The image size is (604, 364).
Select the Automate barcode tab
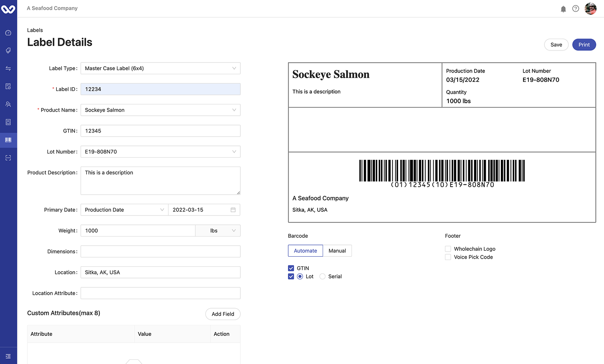[305, 251]
